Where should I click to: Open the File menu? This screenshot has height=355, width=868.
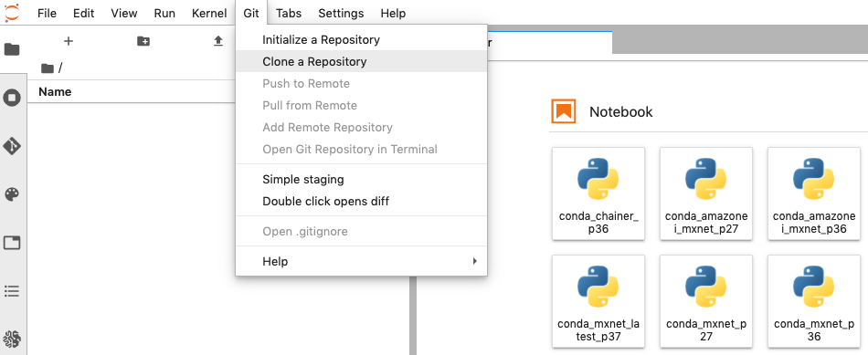tap(47, 14)
